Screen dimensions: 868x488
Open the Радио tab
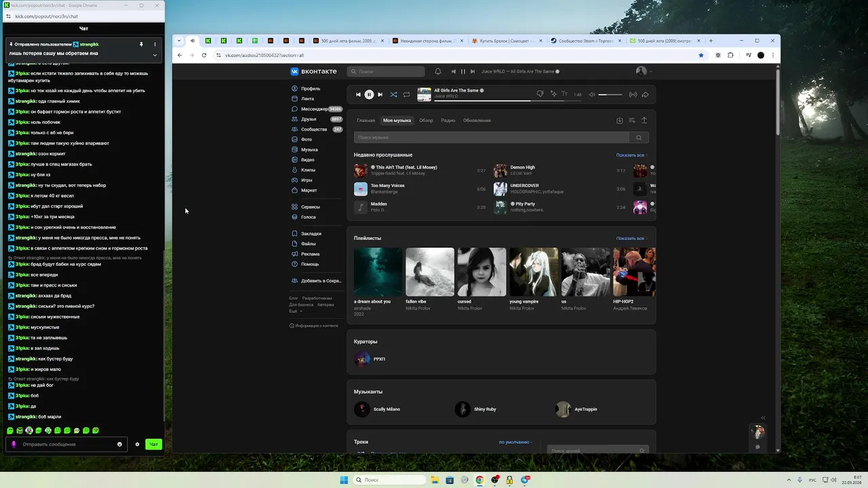(x=448, y=121)
